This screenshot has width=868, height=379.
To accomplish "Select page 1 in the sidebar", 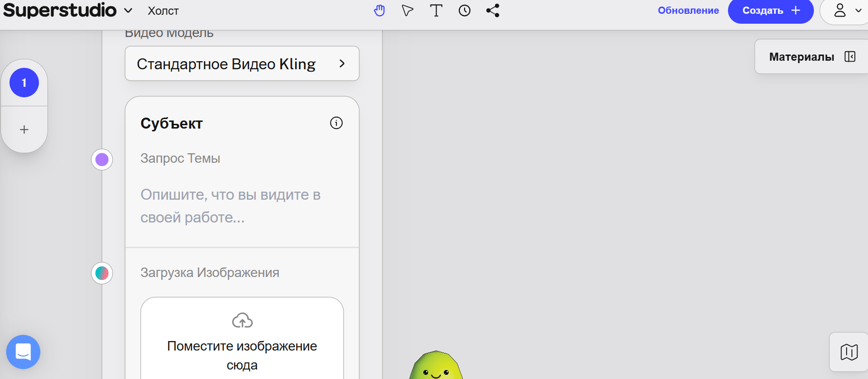I will (x=24, y=83).
